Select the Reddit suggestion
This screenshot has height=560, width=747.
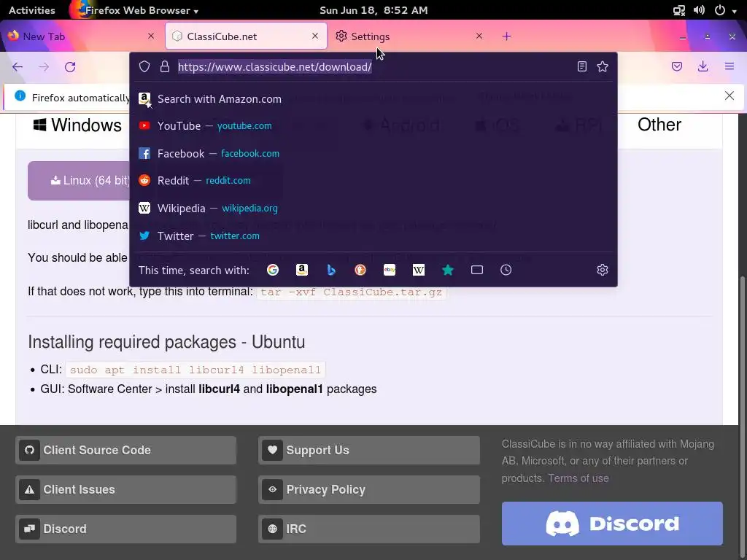(373, 181)
